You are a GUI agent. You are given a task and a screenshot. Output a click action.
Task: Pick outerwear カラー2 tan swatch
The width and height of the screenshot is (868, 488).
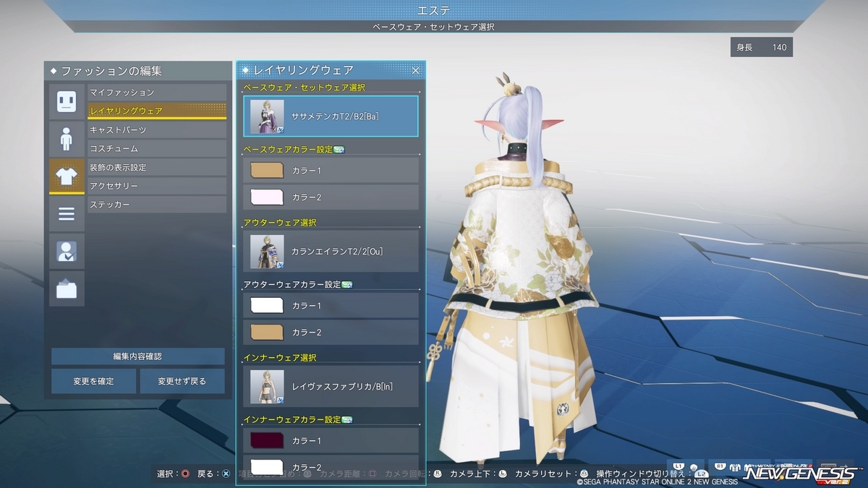point(267,332)
